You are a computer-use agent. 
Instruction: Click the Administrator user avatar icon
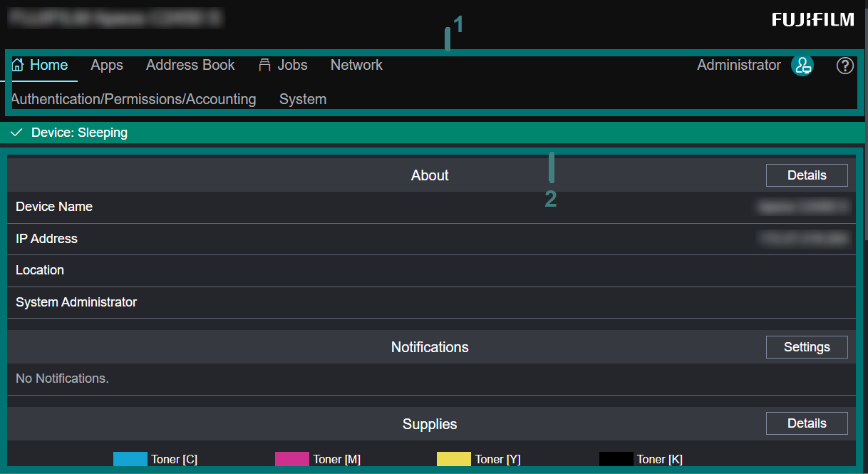click(x=802, y=66)
